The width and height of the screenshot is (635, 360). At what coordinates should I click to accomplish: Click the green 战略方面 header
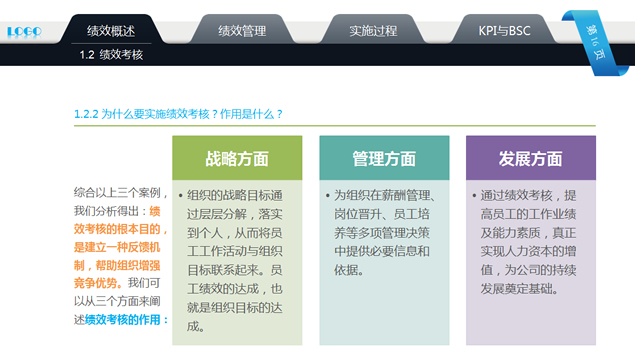(237, 158)
